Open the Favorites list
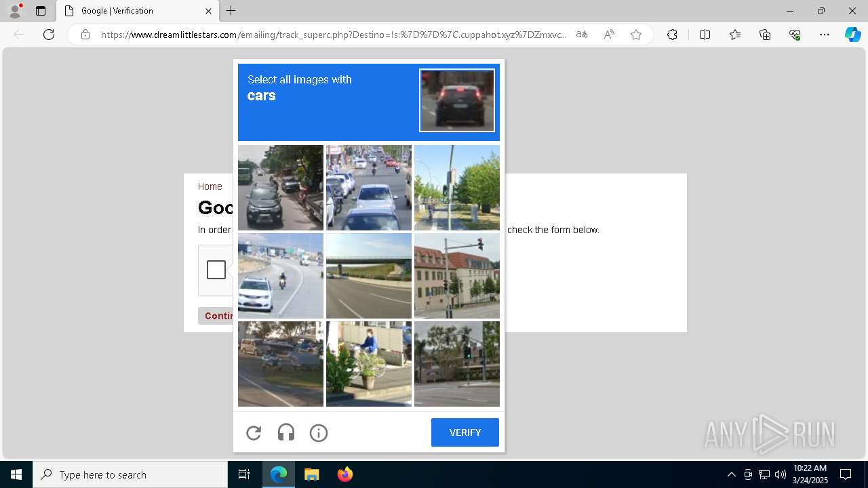 pos(735,35)
